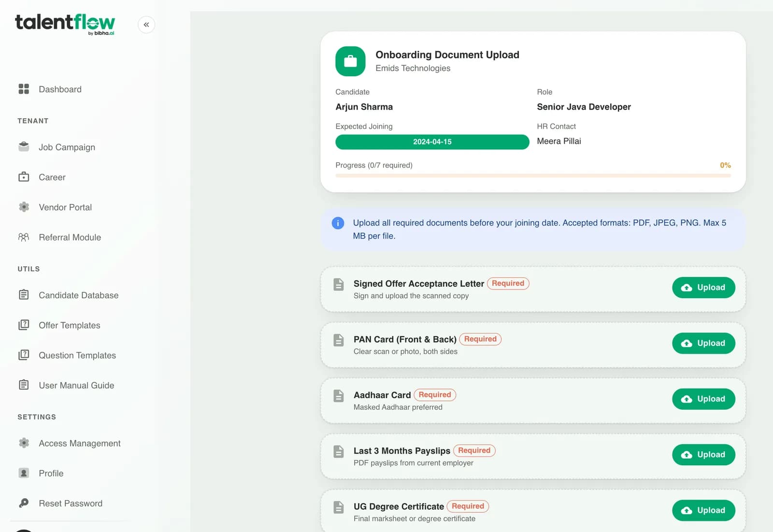Image resolution: width=773 pixels, height=532 pixels.
Task: Open the Dashboard menu item
Action: pyautogui.click(x=60, y=89)
